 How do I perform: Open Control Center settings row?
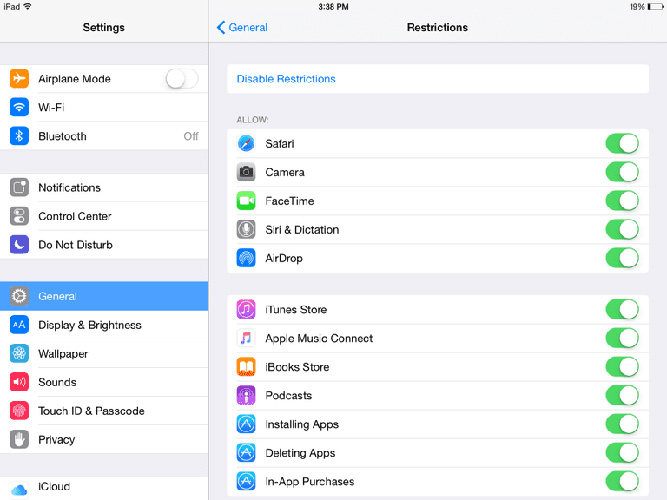104,216
